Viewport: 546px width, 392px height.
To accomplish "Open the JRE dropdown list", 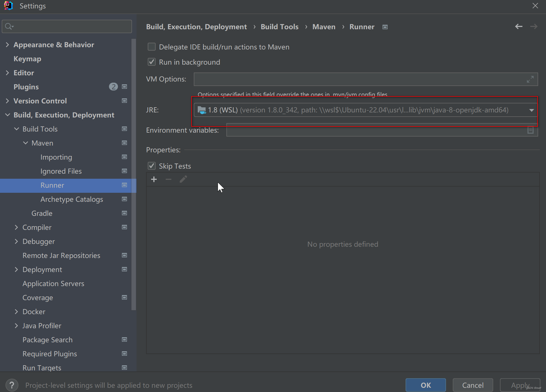I will pos(531,110).
